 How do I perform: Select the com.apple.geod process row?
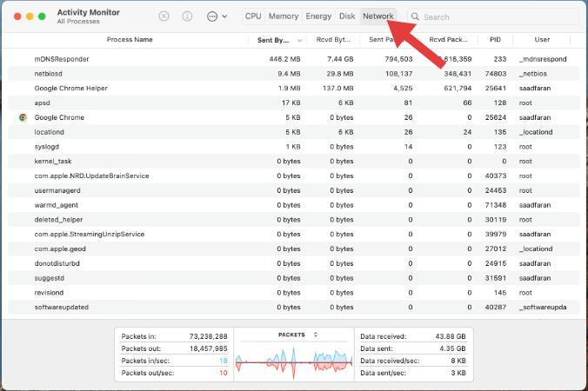(294, 249)
